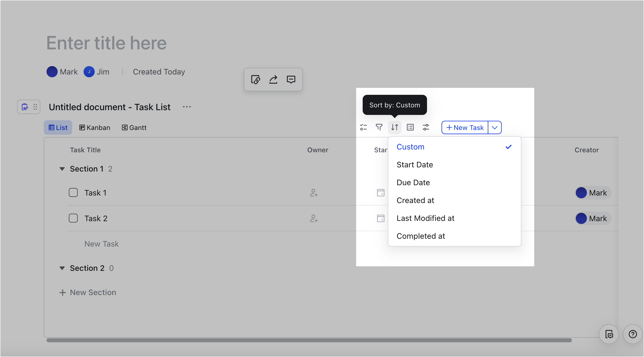Click the task list block icon beside the title
This screenshot has height=357, width=644.
[x=25, y=107]
